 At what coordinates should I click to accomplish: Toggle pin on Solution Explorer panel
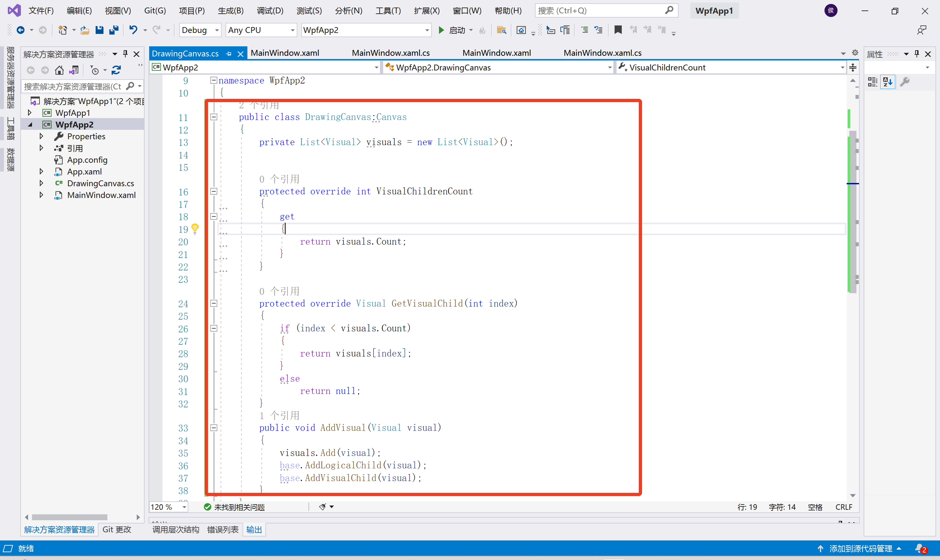click(x=125, y=54)
